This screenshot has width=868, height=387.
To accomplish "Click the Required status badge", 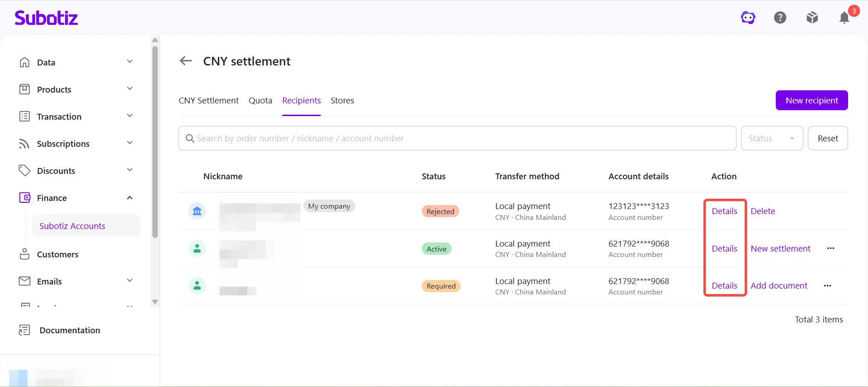I will (x=441, y=286).
